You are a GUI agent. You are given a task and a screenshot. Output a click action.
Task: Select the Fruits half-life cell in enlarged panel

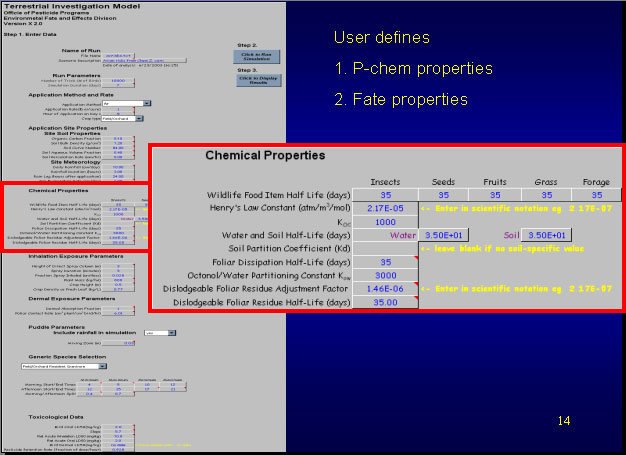click(495, 195)
